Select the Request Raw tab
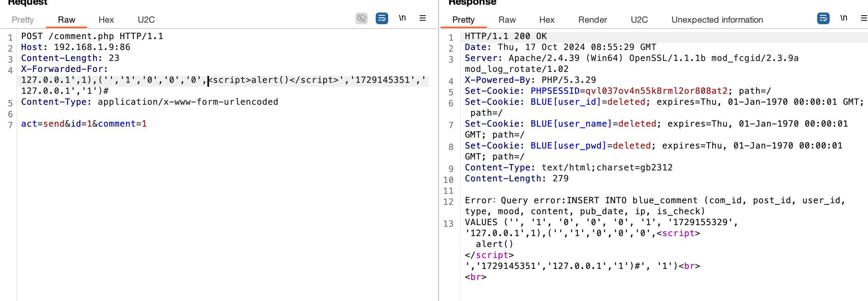 pyautogui.click(x=67, y=20)
